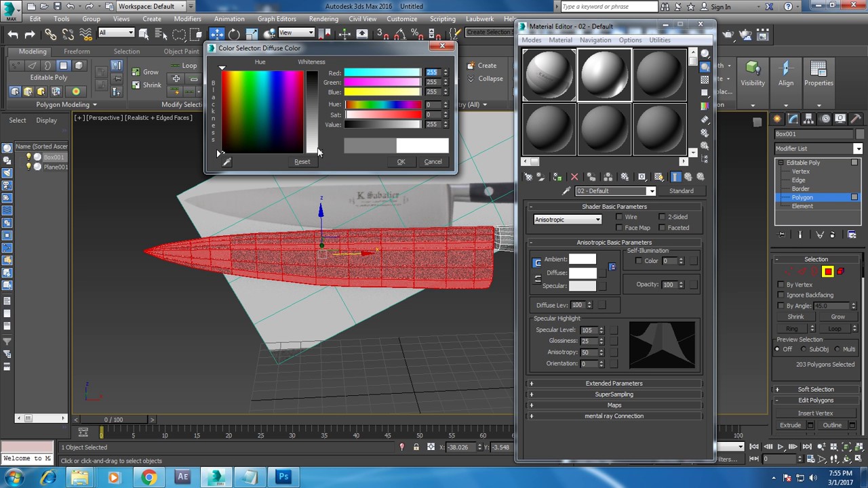This screenshot has height=488, width=868.
Task: Click the Go to End playback button
Action: click(806, 447)
